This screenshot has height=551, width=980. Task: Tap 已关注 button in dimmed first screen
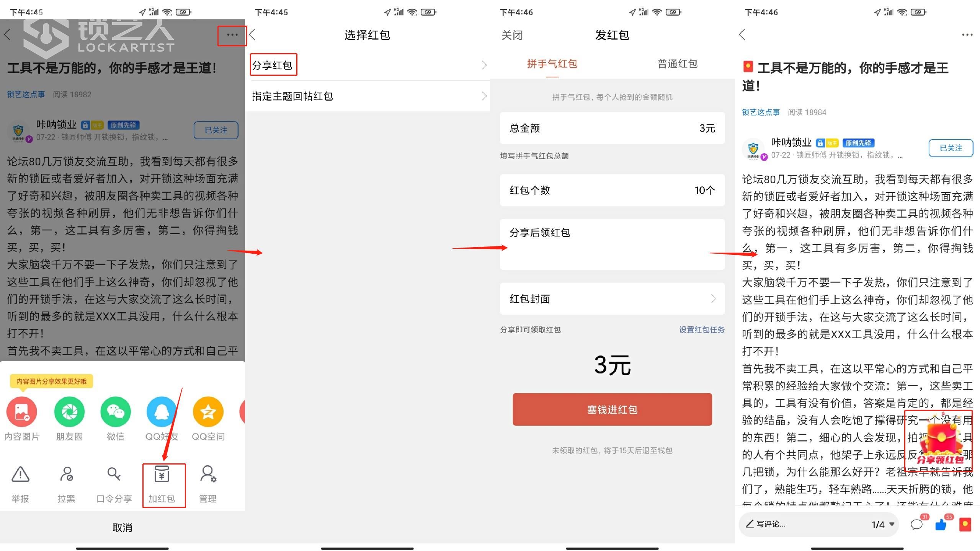click(x=216, y=130)
